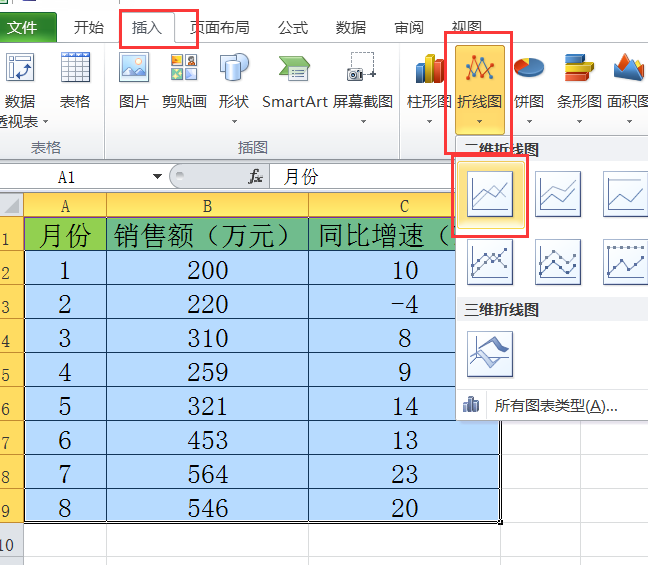Viewport: 648px width, 565px height.
Task: Click the 同比增速 header cell
Action: coord(382,234)
